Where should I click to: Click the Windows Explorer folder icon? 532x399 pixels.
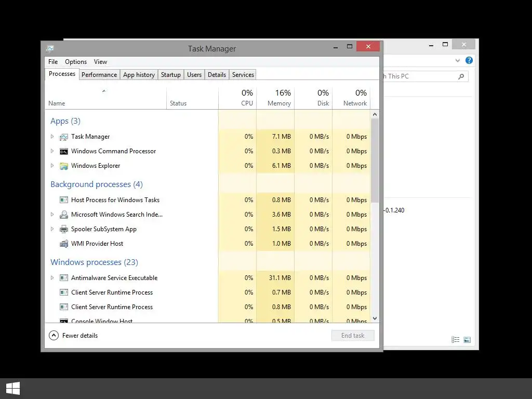tap(64, 166)
